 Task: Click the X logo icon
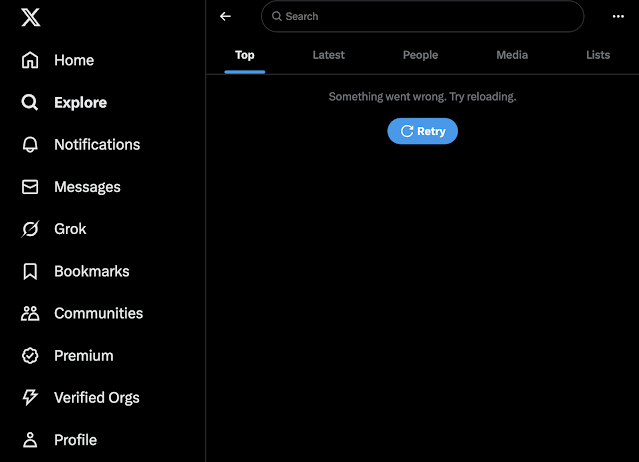tap(30, 17)
